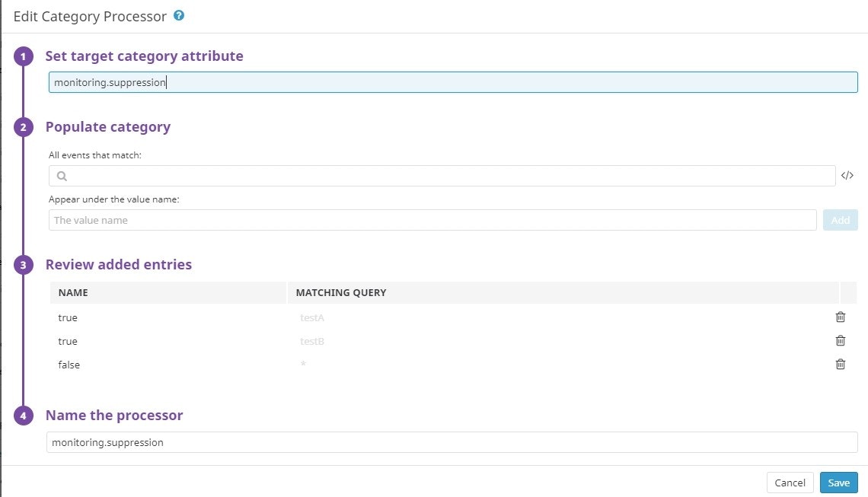The height and width of the screenshot is (497, 868).
Task: Click the Edit Category Processor title
Action: (x=90, y=17)
